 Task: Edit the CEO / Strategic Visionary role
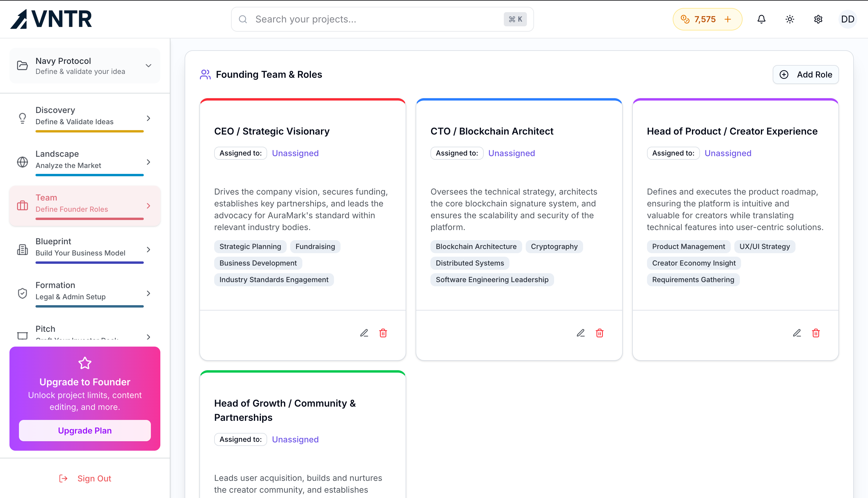[364, 333]
